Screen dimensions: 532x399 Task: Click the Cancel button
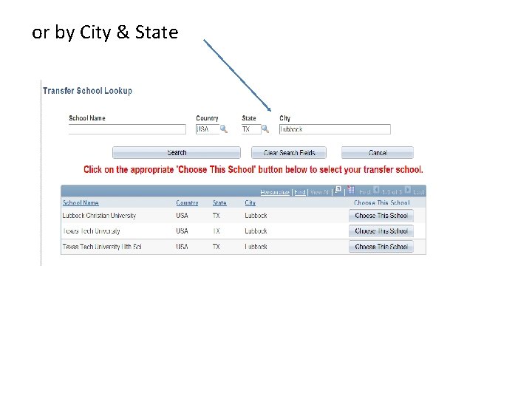[378, 153]
